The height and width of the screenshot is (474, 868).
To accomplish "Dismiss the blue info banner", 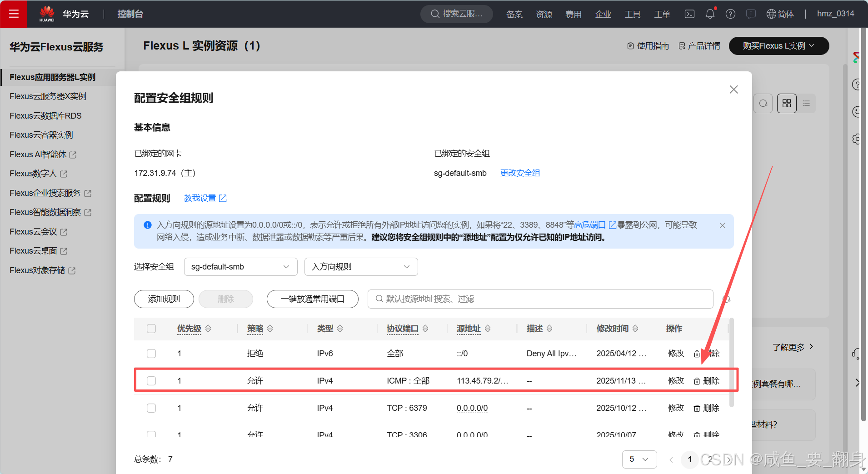I will click(722, 225).
